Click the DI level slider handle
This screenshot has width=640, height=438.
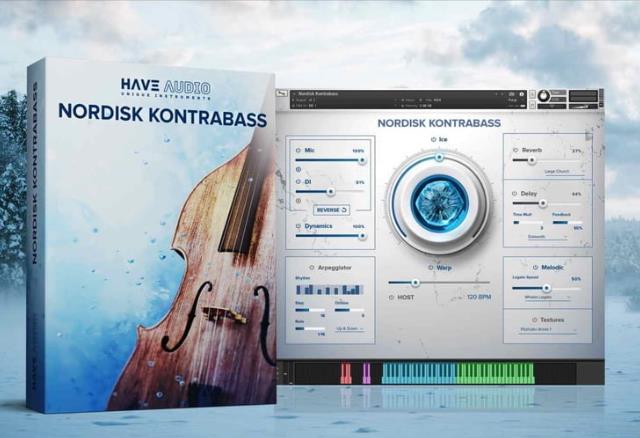tap(331, 191)
